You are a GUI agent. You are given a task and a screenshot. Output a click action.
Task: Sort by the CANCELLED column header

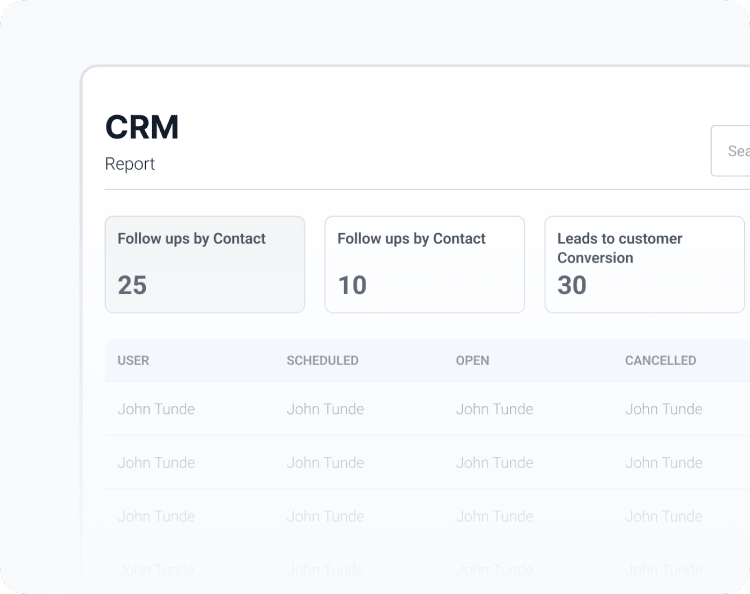point(660,360)
